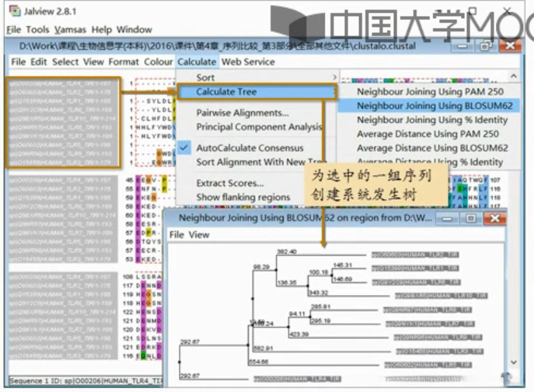Select Neighbour Joining Using % Identity
The height and width of the screenshot is (392, 534).
[x=432, y=120]
